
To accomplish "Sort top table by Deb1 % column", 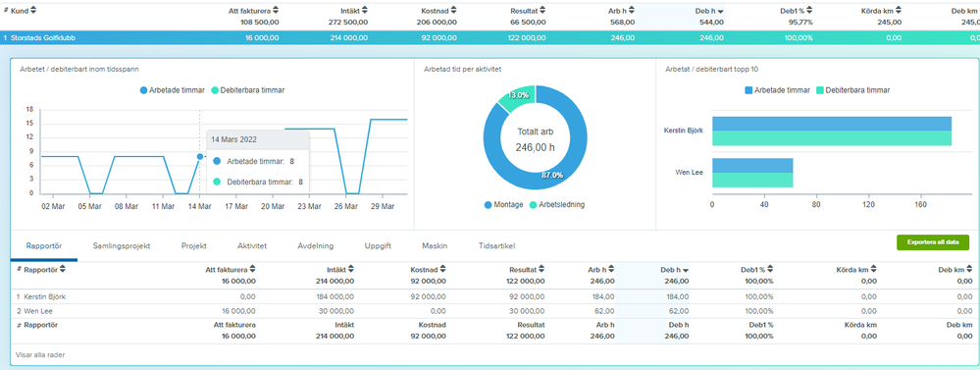I will point(796,10).
